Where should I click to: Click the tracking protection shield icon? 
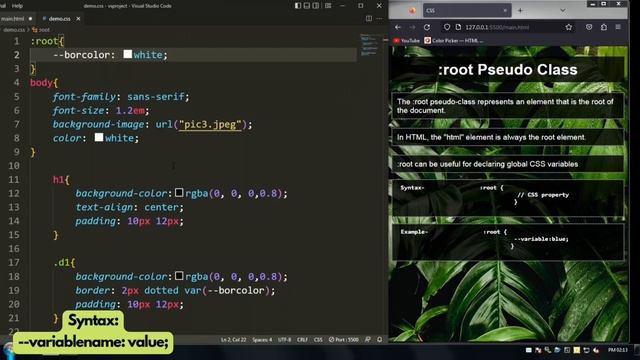coord(447,27)
